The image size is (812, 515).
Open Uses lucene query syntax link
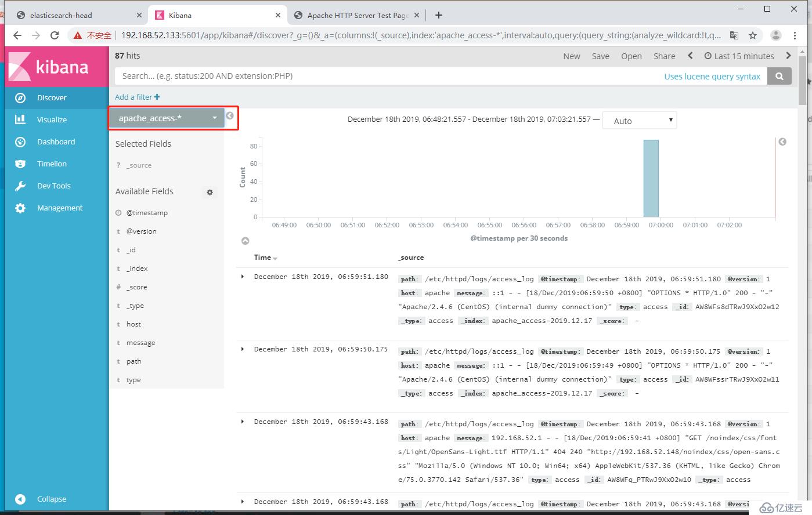pyautogui.click(x=712, y=77)
